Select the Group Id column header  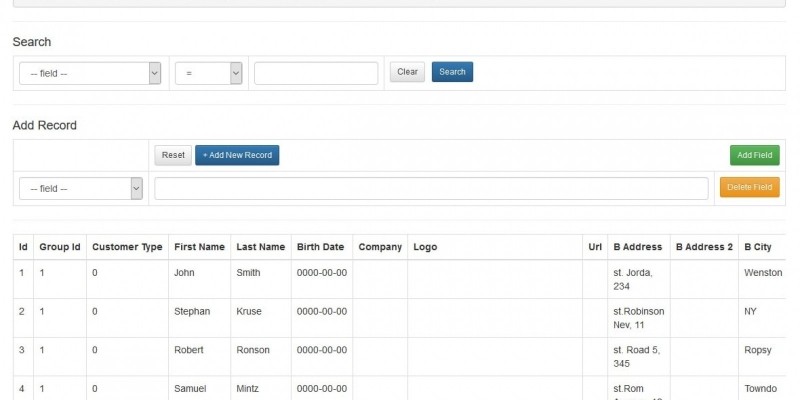[x=60, y=247]
